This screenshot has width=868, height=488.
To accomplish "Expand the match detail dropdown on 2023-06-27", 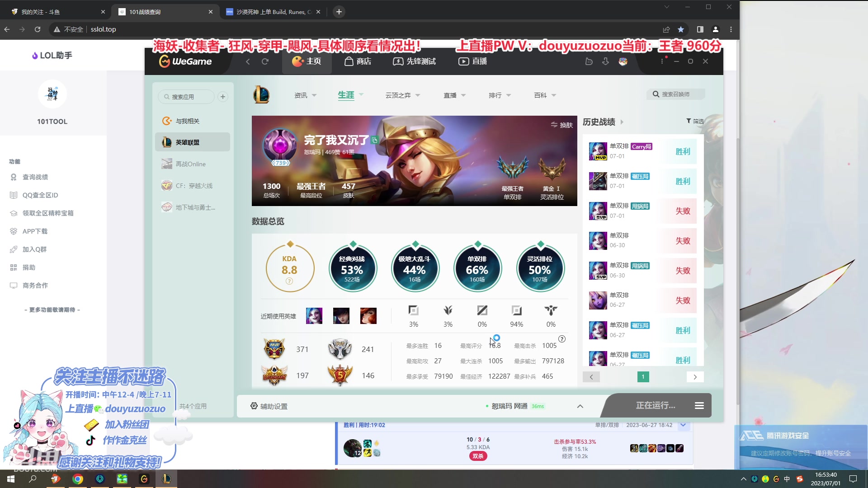I will coord(684,425).
